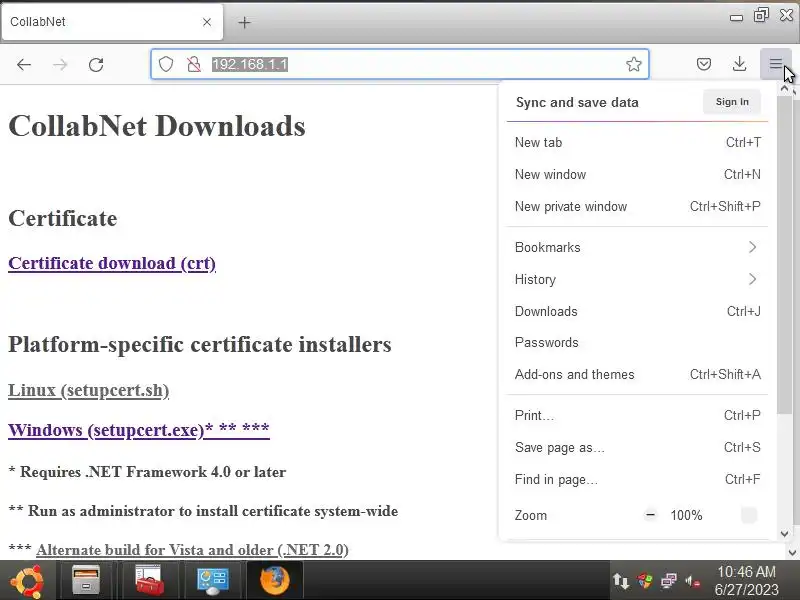Click the address bar showing 192.168.1.1
800x600 pixels.
(x=399, y=64)
